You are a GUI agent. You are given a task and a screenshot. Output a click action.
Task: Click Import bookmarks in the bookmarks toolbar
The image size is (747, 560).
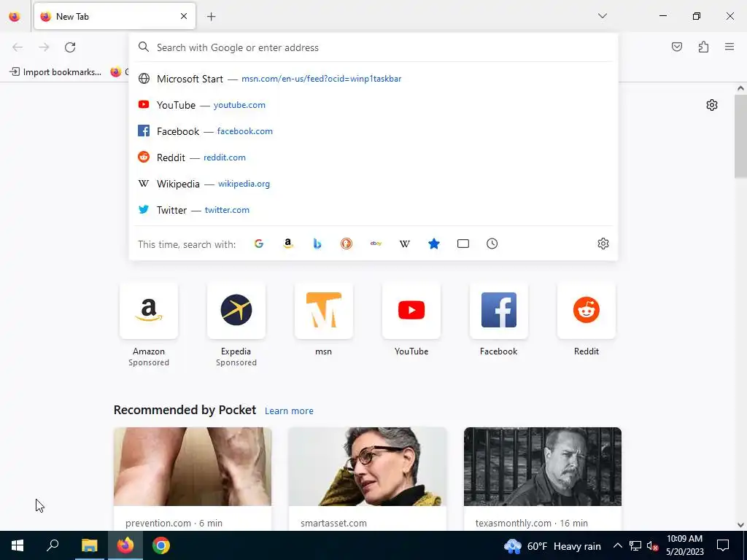point(55,72)
